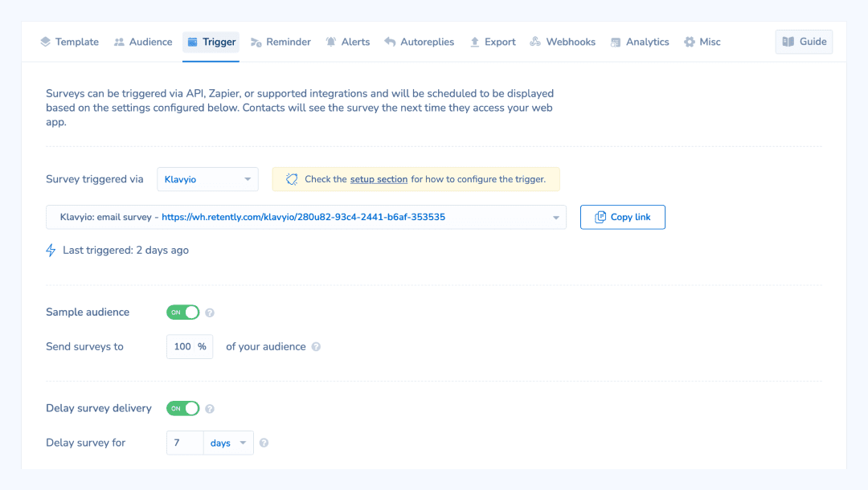Click the copy icon in Copy link

[x=600, y=218]
